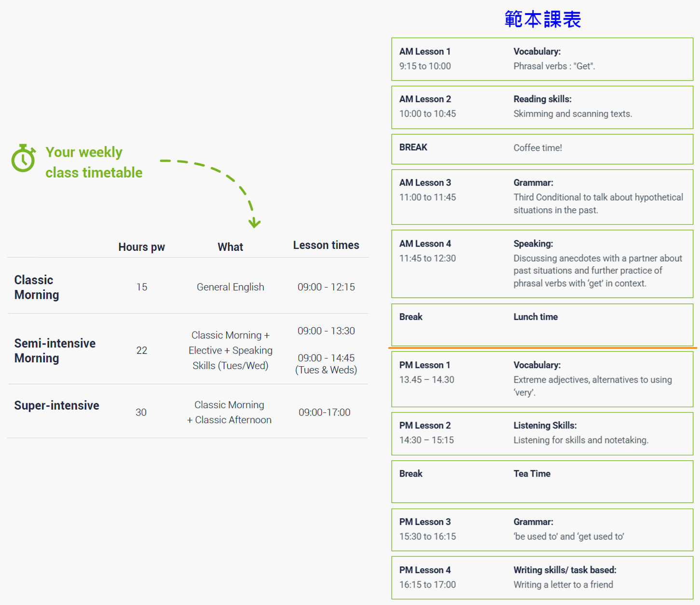Click the "Your weekly class timetable" heading
Viewport: 700px width, 605px height.
tap(94, 162)
